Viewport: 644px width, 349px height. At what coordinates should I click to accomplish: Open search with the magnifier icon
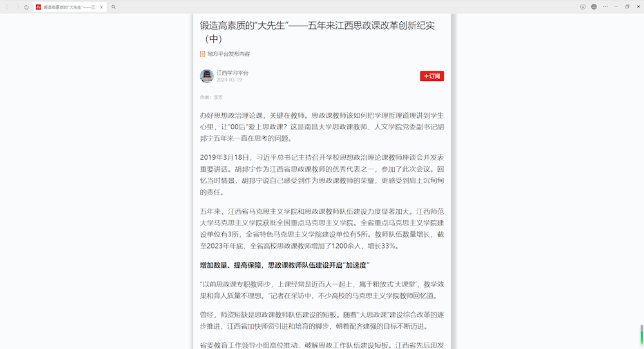pos(114,7)
